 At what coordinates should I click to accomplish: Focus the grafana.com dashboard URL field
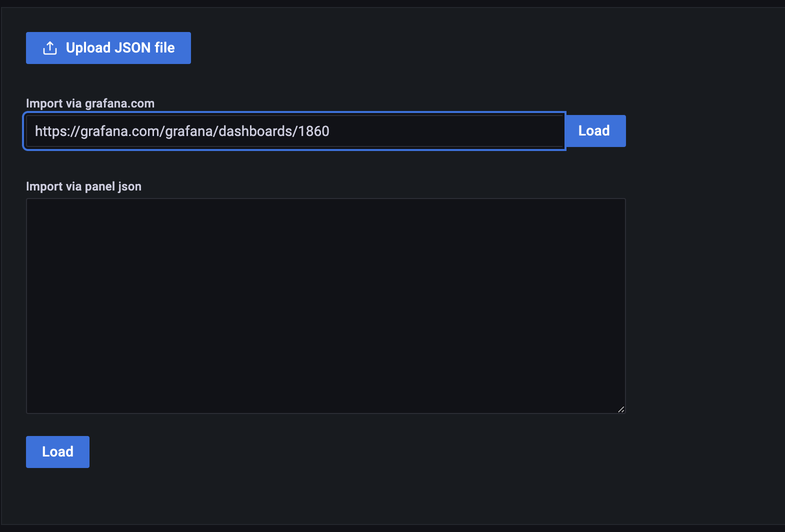point(294,131)
